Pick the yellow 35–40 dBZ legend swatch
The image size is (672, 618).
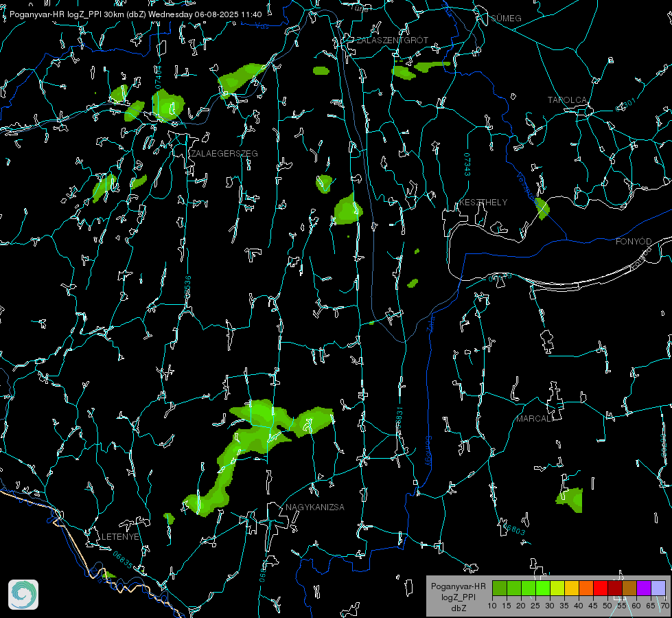pos(572,588)
